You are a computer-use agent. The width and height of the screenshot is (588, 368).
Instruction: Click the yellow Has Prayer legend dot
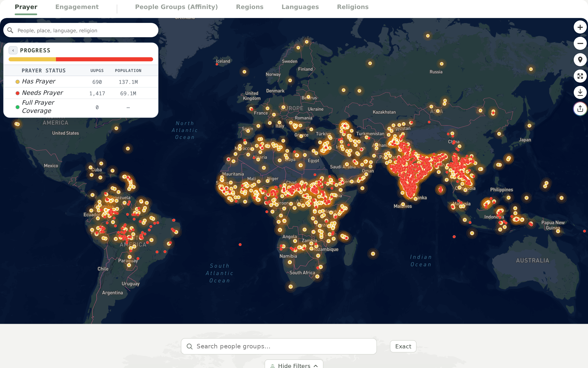pyautogui.click(x=18, y=82)
